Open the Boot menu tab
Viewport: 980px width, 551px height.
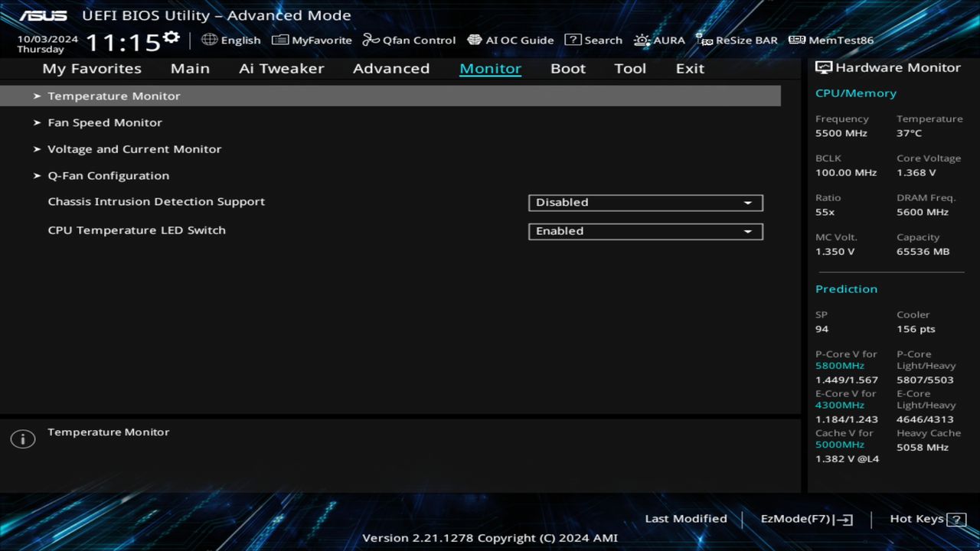[x=567, y=68]
